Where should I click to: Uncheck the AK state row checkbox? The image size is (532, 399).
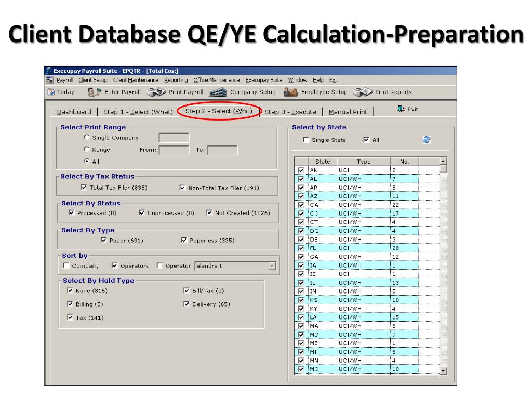(x=301, y=170)
